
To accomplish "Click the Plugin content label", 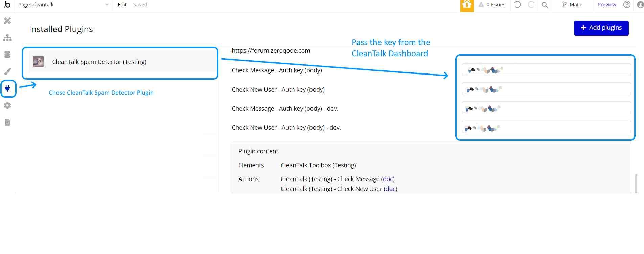I will click(258, 151).
